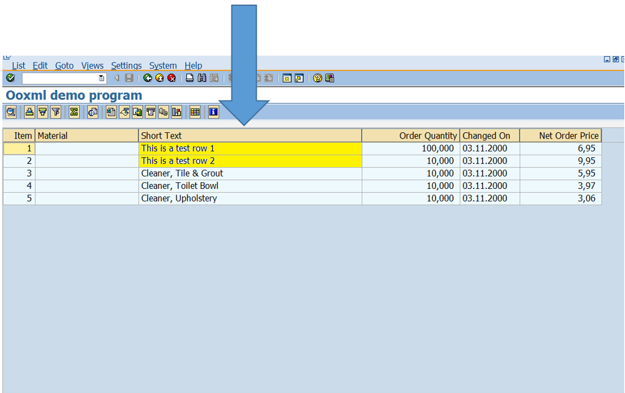Click the red Cancel icon

pos(171,78)
